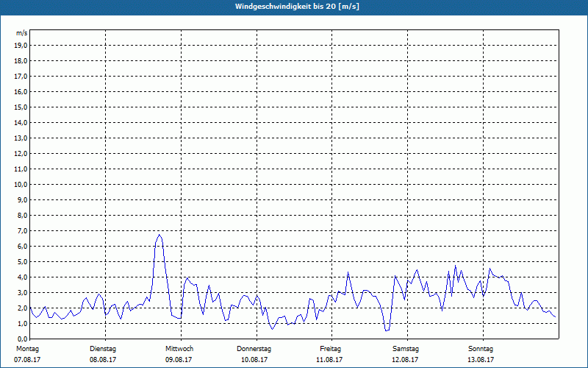Click the 3,0 y-axis label
Viewport: 588px width, 368px height.
(x=22, y=292)
